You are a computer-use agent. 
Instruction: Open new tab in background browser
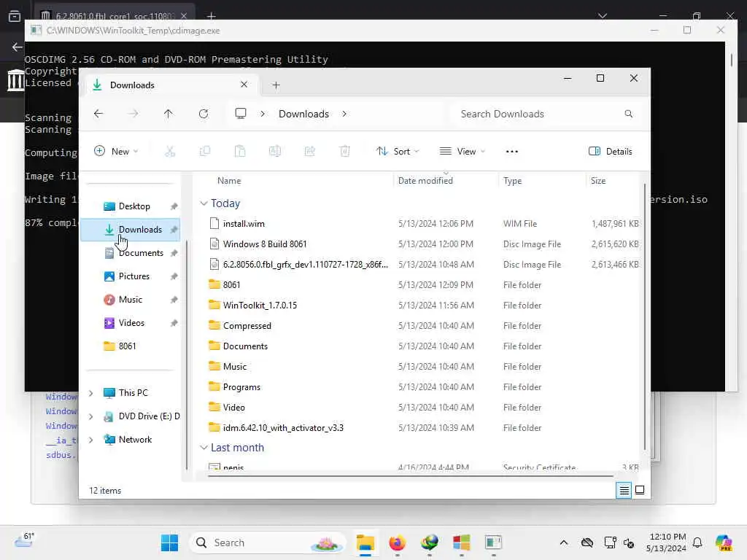click(212, 16)
